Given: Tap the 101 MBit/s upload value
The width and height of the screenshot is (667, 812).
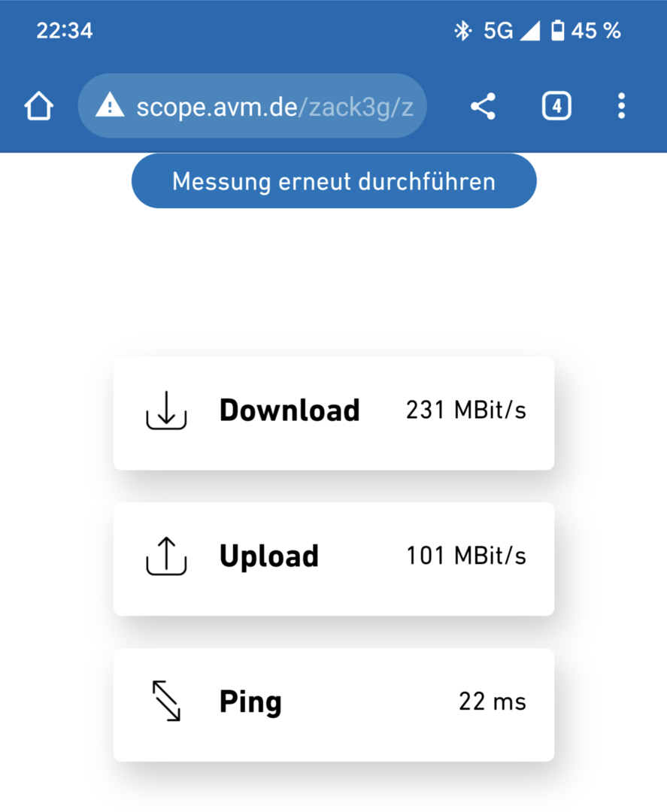Looking at the screenshot, I should [x=465, y=556].
